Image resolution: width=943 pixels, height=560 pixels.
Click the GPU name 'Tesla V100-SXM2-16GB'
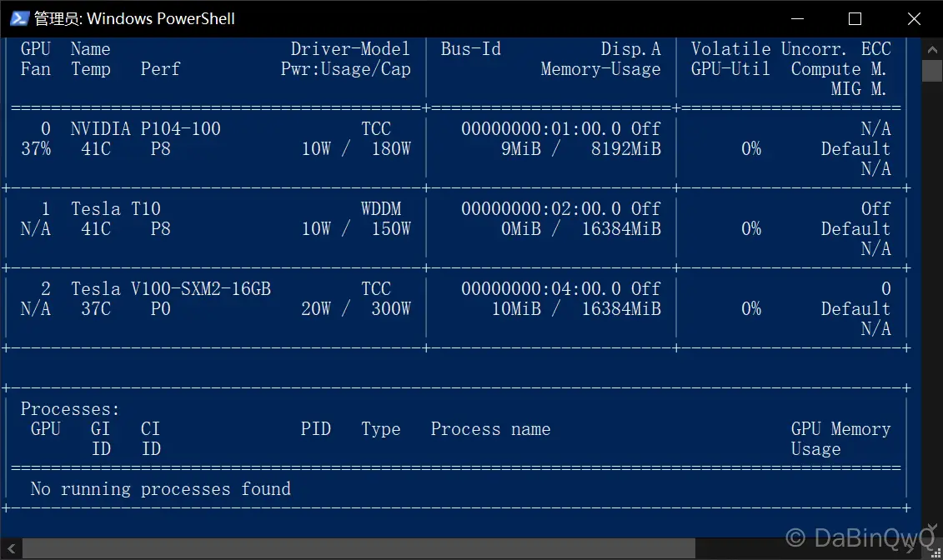point(171,288)
